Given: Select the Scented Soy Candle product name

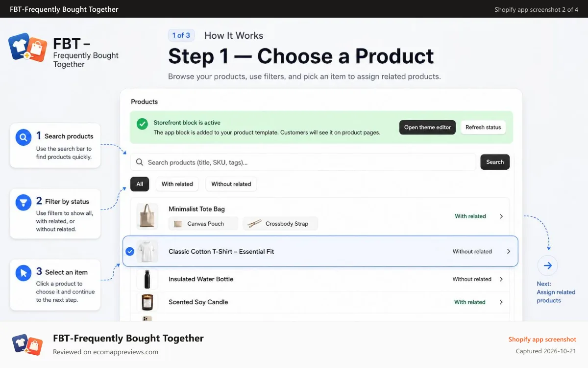Looking at the screenshot, I should pyautogui.click(x=198, y=302).
